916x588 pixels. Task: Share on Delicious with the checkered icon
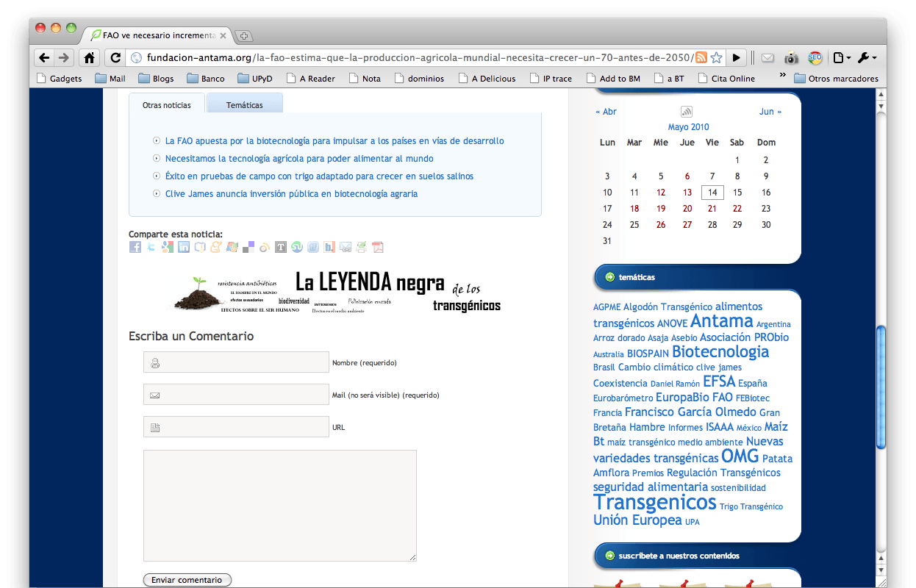[x=248, y=247]
